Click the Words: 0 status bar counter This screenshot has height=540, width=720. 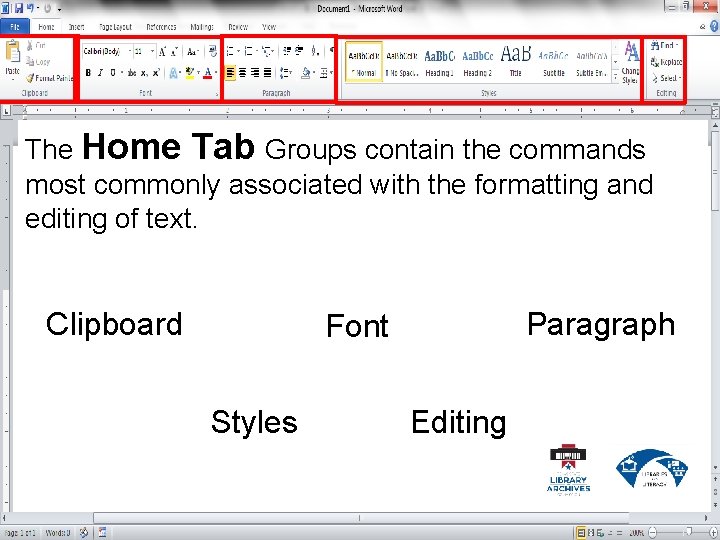click(57, 533)
